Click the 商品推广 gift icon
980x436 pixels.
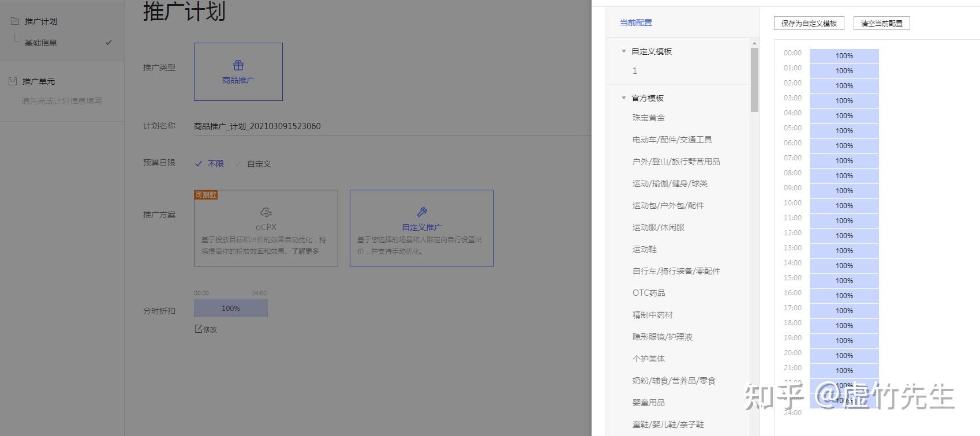click(x=238, y=65)
